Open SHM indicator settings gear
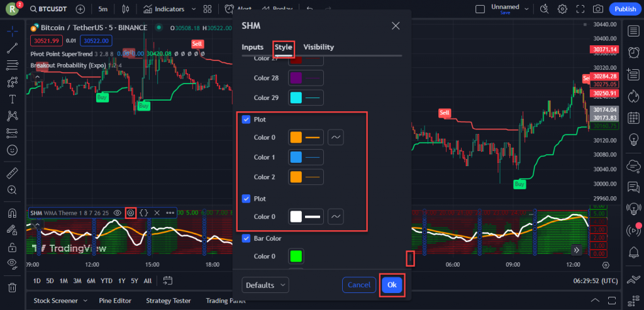Image resolution: width=644 pixels, height=310 pixels. (131, 213)
